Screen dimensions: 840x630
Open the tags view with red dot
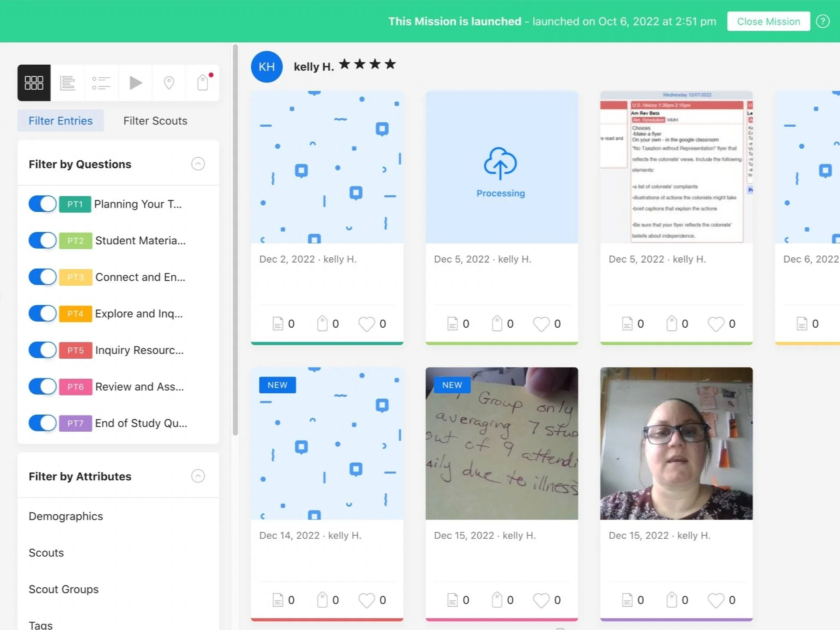pyautogui.click(x=203, y=83)
